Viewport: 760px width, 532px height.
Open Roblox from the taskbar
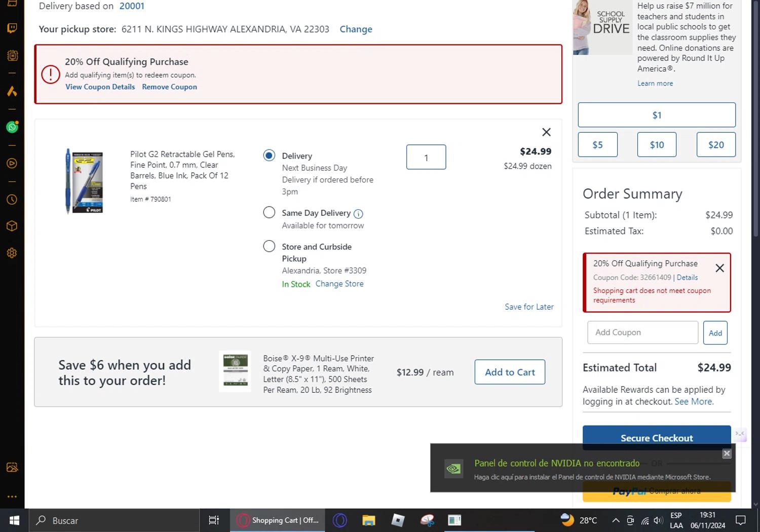tap(398, 520)
